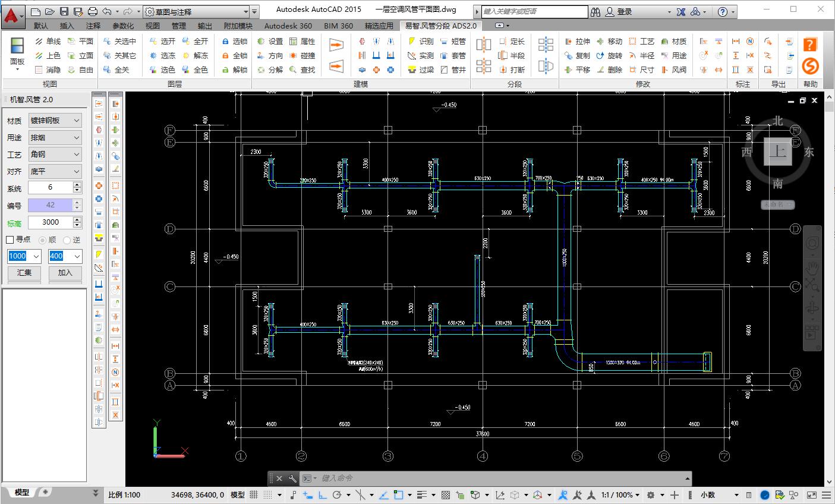The width and height of the screenshot is (835, 504).
Task: Click the 标高 elevation input field
Action: click(x=51, y=222)
